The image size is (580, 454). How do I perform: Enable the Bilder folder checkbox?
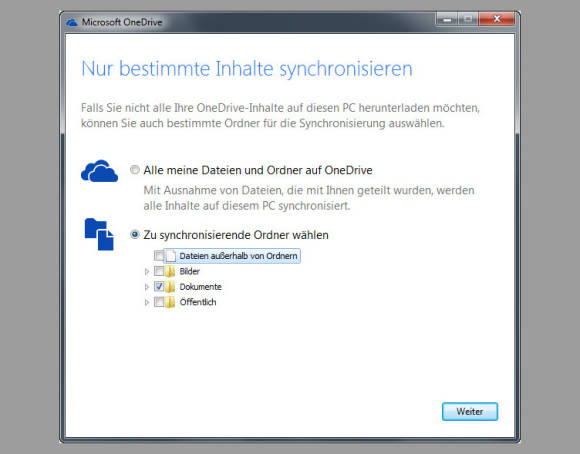pyautogui.click(x=159, y=271)
